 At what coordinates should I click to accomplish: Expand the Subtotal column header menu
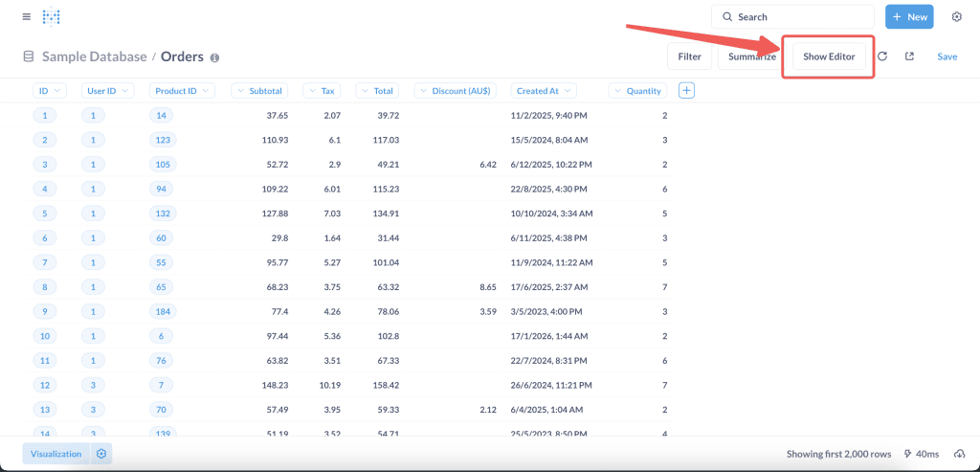260,91
